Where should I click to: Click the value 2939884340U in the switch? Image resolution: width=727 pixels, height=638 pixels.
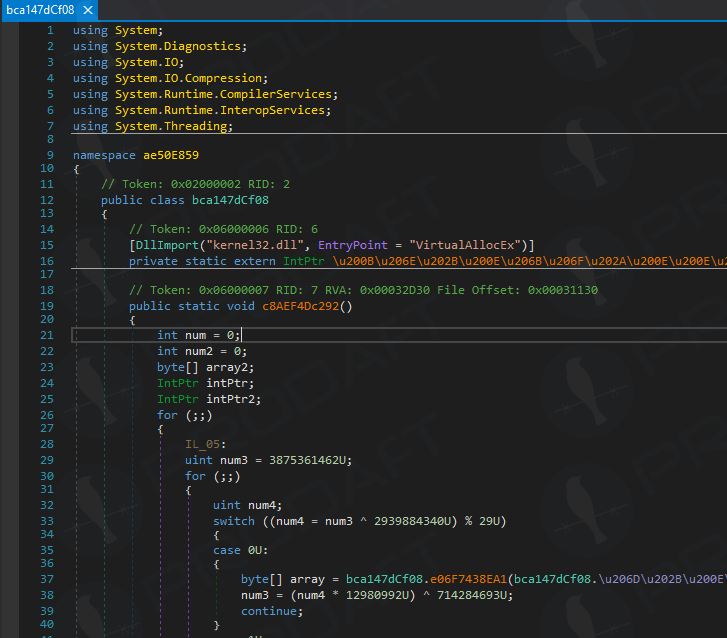click(x=413, y=522)
